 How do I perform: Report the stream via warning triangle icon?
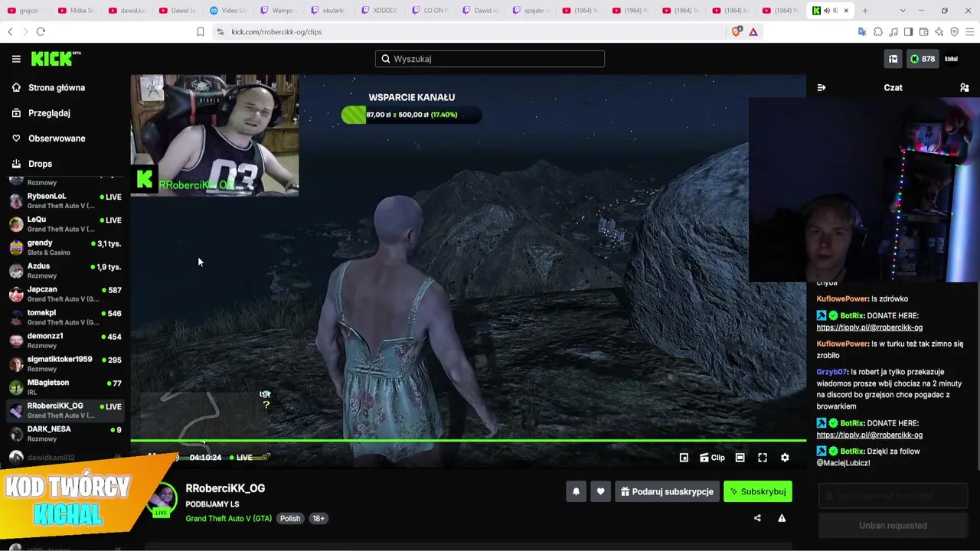(x=782, y=518)
